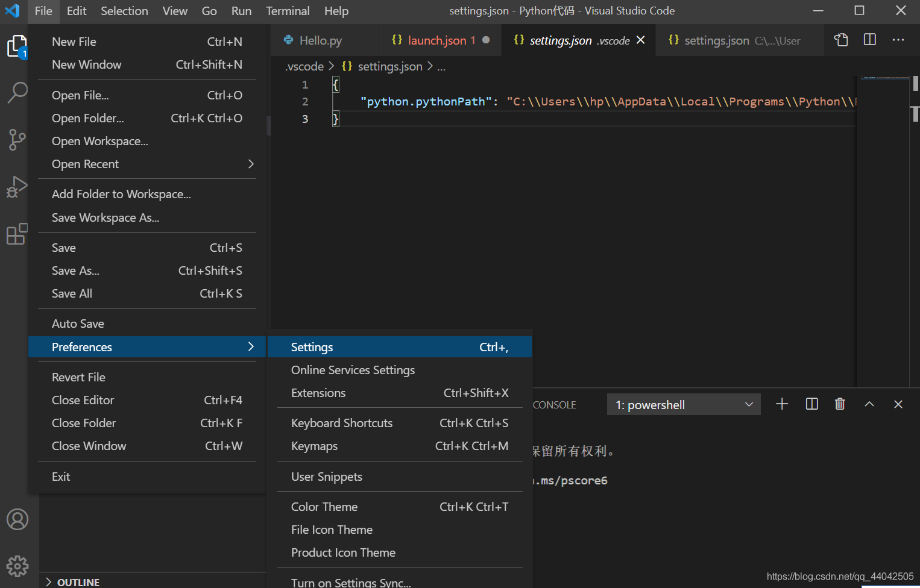Open User Snippets

pos(400,477)
